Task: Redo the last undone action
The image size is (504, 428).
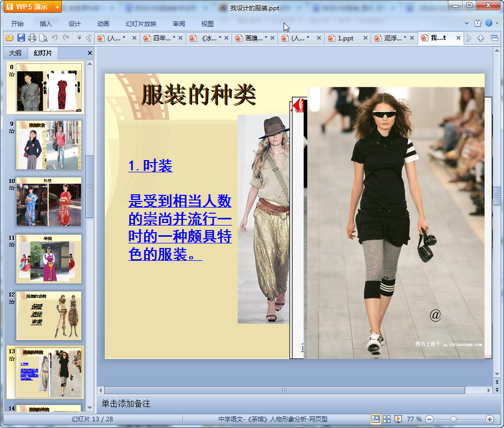Action: coord(66,38)
